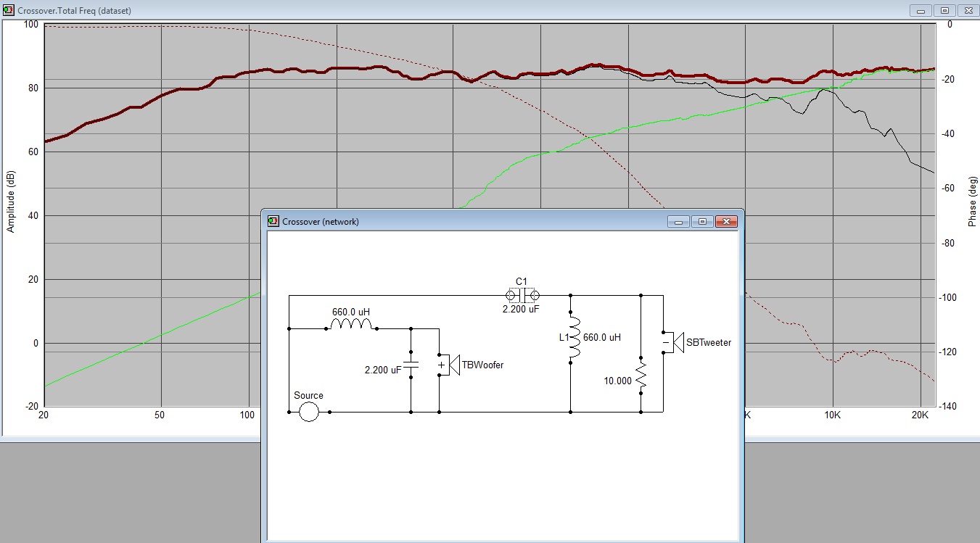Select the Source generator symbol
This screenshot has height=543, width=980.
tap(309, 412)
